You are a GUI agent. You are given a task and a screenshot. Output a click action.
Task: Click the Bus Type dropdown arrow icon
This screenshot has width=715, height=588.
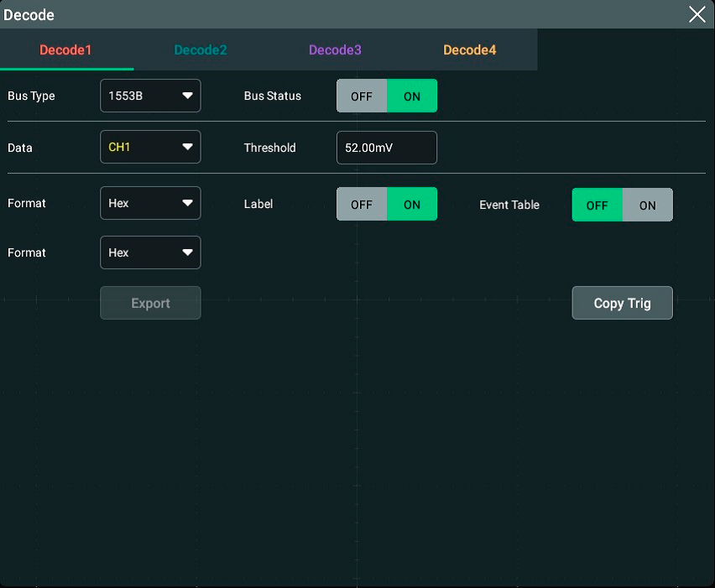187,96
